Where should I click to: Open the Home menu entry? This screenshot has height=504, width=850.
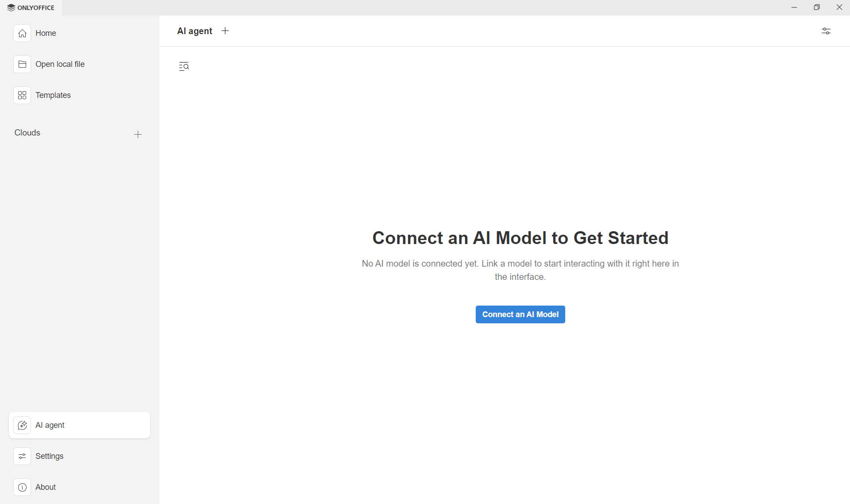point(46,33)
